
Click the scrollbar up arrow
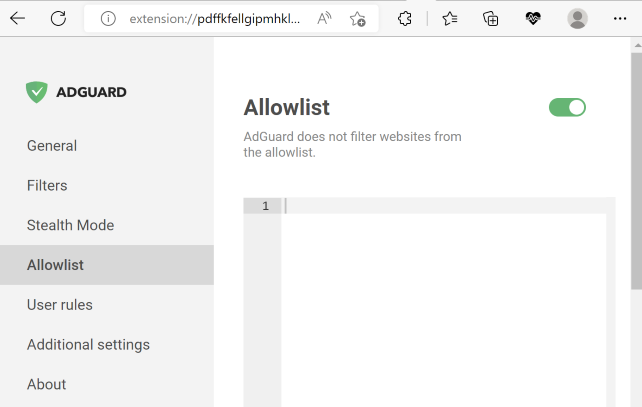(637, 45)
